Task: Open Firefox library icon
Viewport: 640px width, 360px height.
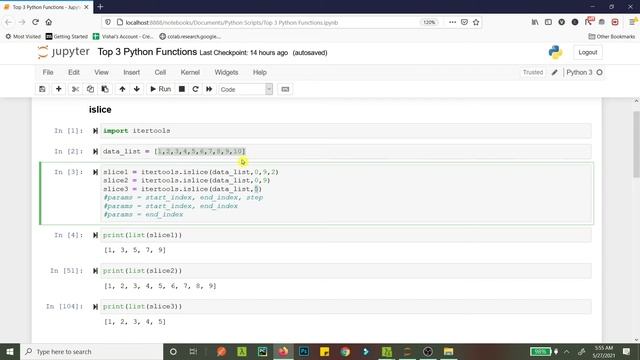Action: (x=535, y=22)
